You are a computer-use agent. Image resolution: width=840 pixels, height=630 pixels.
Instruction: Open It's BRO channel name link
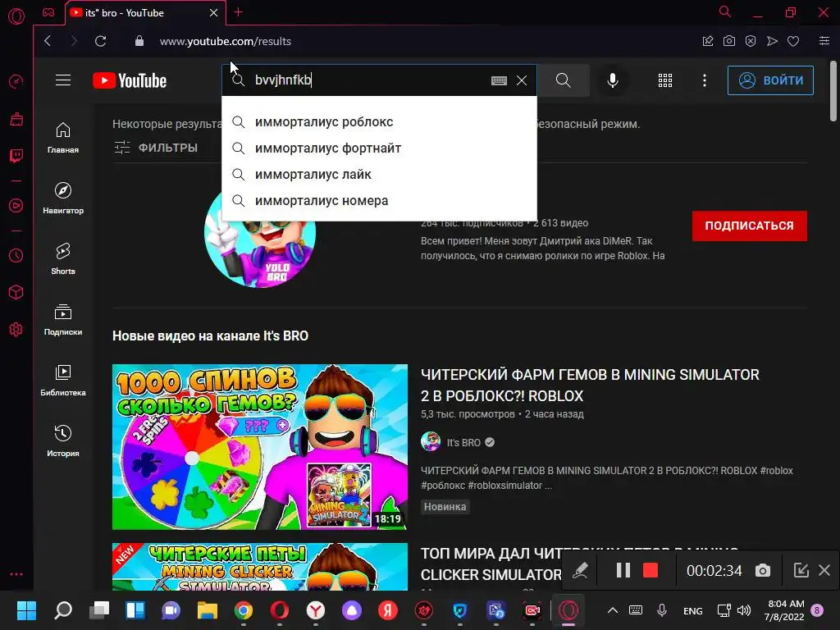click(x=463, y=442)
